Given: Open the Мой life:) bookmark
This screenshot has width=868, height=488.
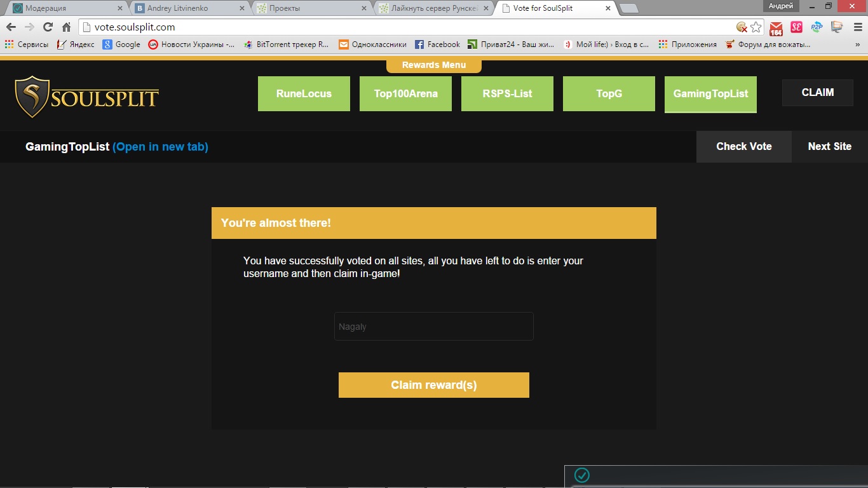Looking at the screenshot, I should point(606,44).
